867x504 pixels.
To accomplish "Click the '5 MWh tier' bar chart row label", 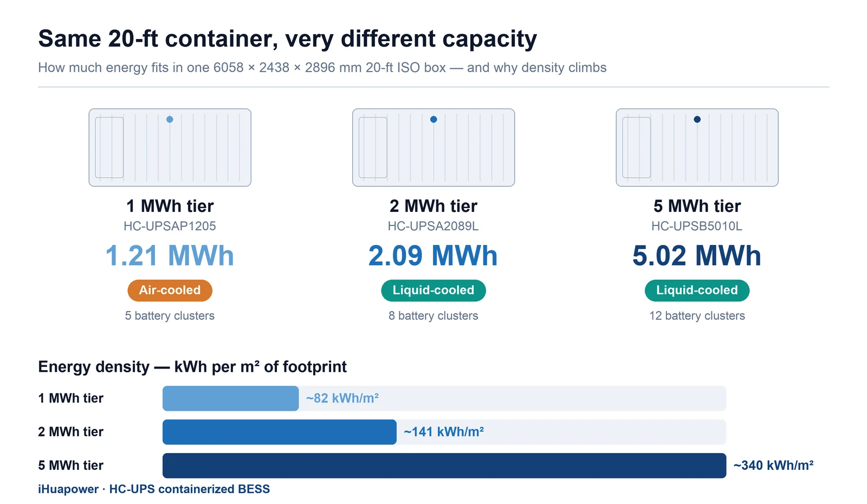I will 70,466.
